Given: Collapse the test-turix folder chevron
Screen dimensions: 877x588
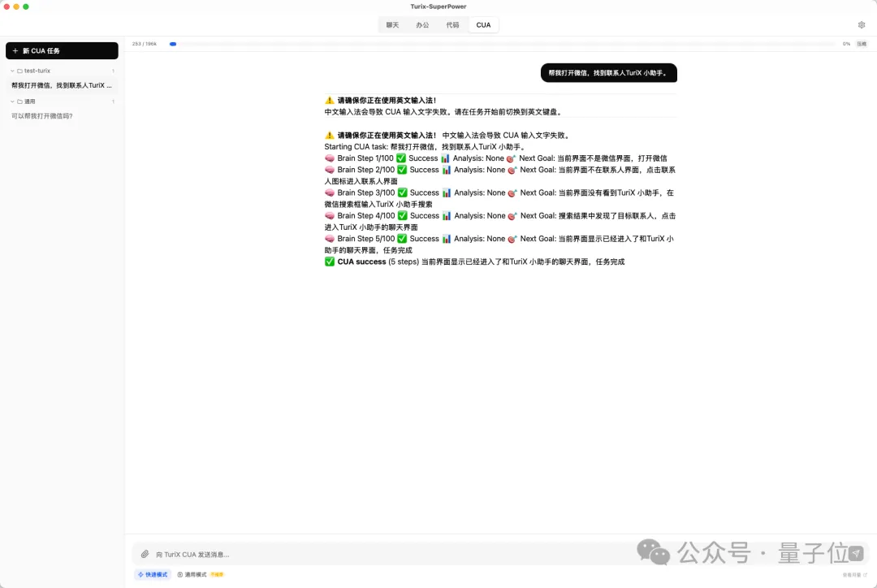Looking at the screenshot, I should pos(12,71).
